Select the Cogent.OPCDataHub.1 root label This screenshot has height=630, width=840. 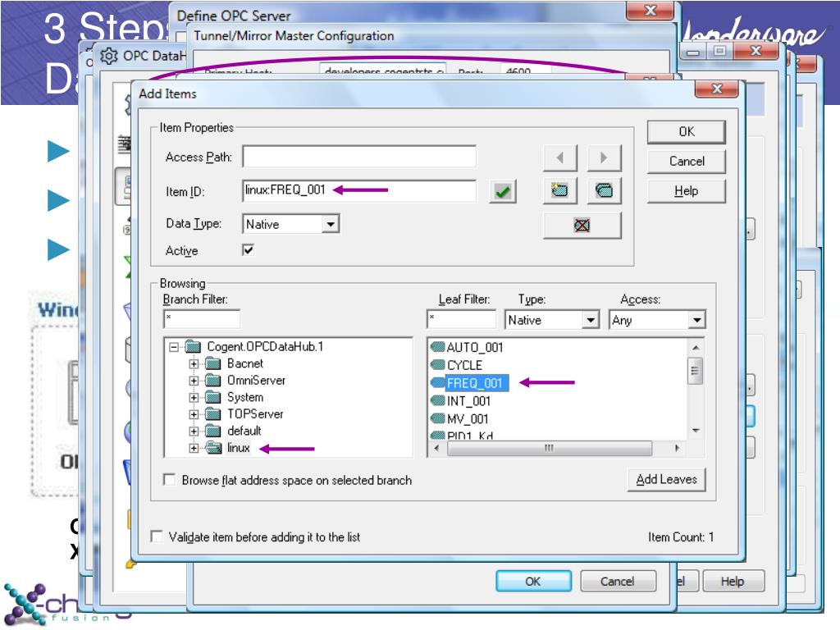(x=265, y=347)
